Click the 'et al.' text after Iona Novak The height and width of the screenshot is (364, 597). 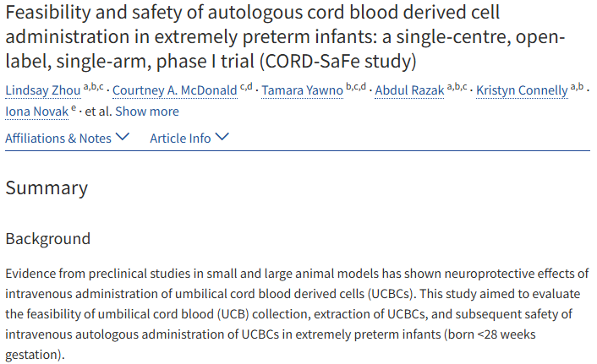click(98, 111)
